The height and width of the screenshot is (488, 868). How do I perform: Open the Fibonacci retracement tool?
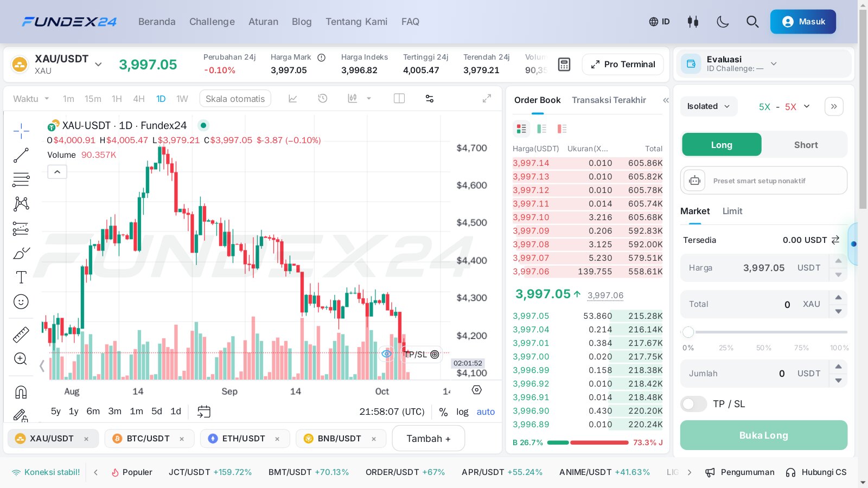pos(21,179)
